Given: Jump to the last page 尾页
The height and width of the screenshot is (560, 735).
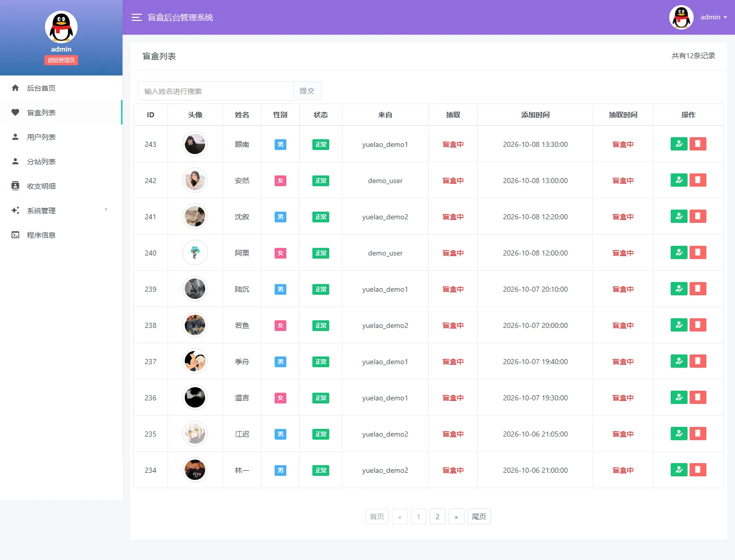Looking at the screenshot, I should (x=479, y=517).
